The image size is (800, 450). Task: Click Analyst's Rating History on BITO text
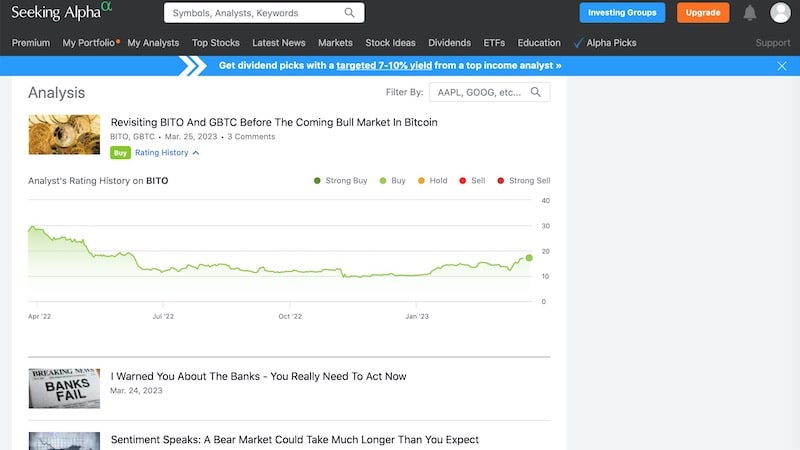pyautogui.click(x=98, y=181)
